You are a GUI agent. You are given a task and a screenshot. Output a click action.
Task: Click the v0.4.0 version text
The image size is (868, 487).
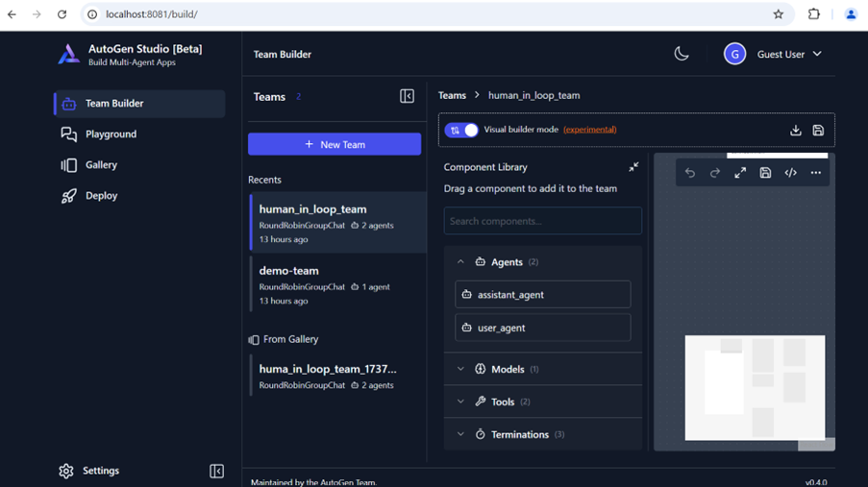[x=816, y=482]
